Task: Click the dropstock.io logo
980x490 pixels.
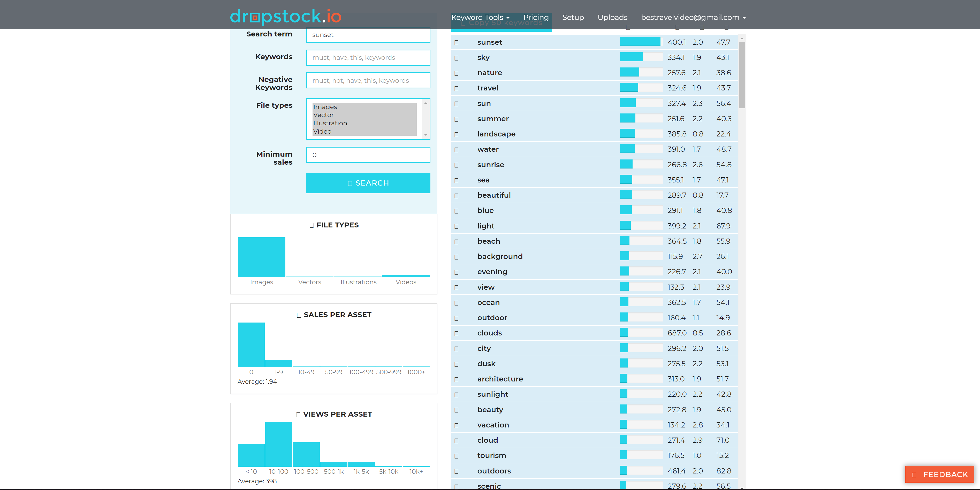Action: point(285,16)
